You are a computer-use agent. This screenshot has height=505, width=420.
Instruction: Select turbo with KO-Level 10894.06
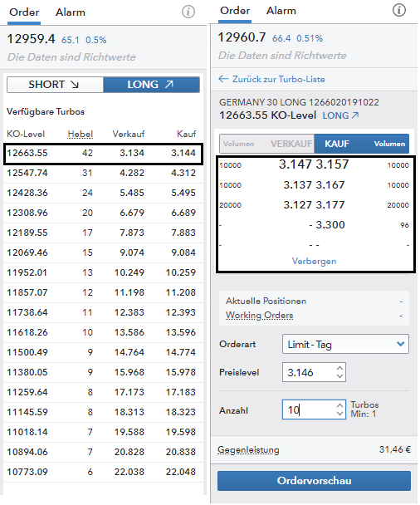point(103,453)
